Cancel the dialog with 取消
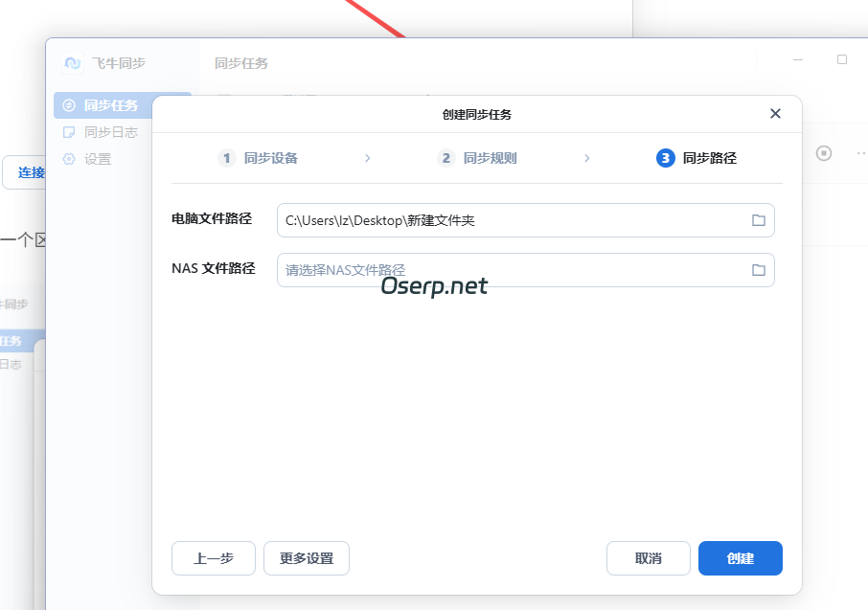 [x=648, y=558]
